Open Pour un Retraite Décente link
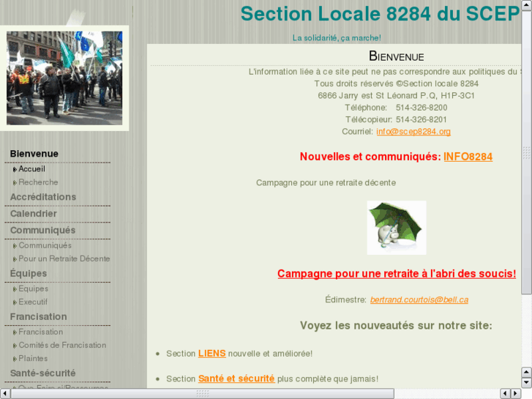532x399 pixels. coord(64,258)
